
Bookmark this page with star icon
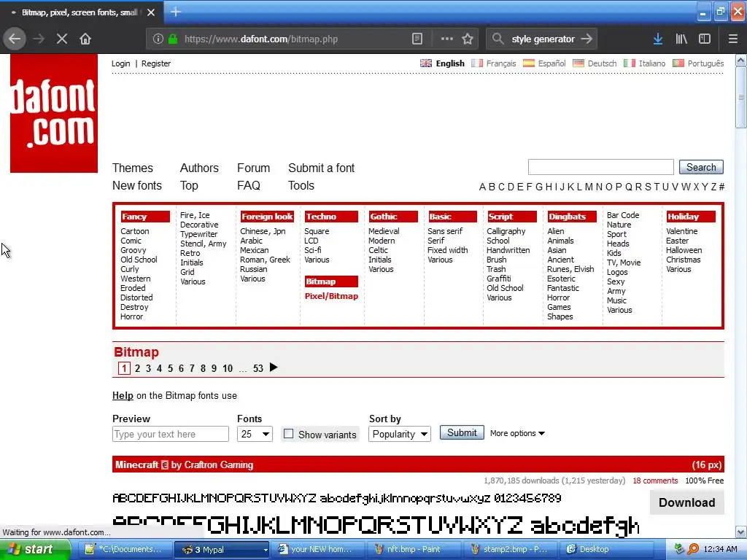[468, 39]
